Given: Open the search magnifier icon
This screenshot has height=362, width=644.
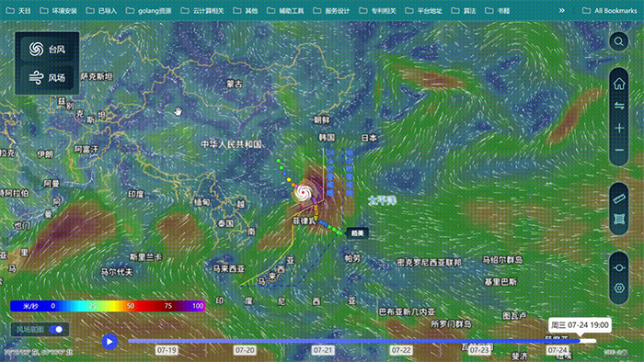Looking at the screenshot, I should point(618,41).
